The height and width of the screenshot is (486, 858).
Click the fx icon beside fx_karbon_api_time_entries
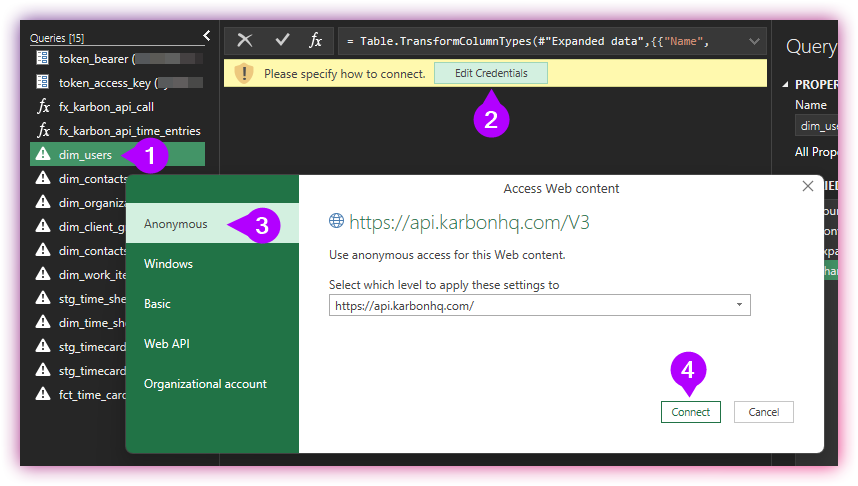click(x=43, y=130)
